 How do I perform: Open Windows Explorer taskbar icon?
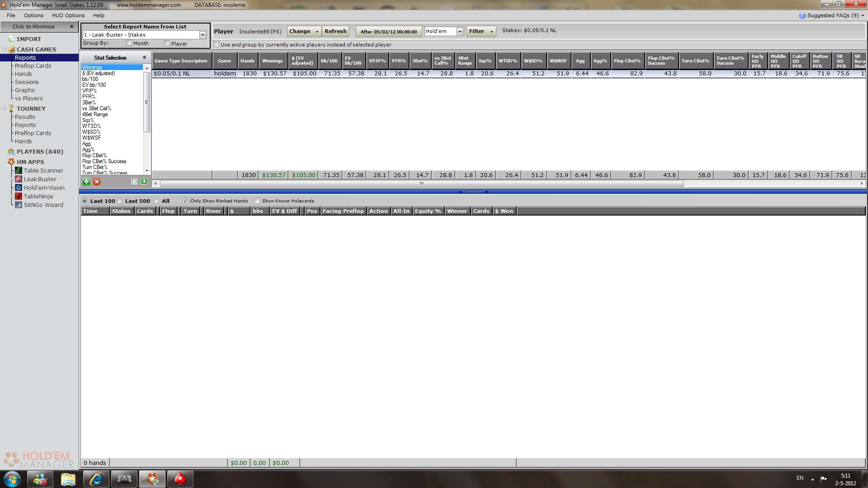[x=68, y=479]
